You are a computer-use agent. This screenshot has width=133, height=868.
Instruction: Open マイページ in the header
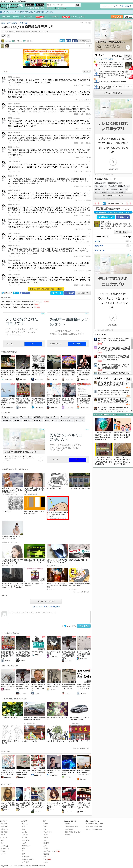click(x=106, y=6)
